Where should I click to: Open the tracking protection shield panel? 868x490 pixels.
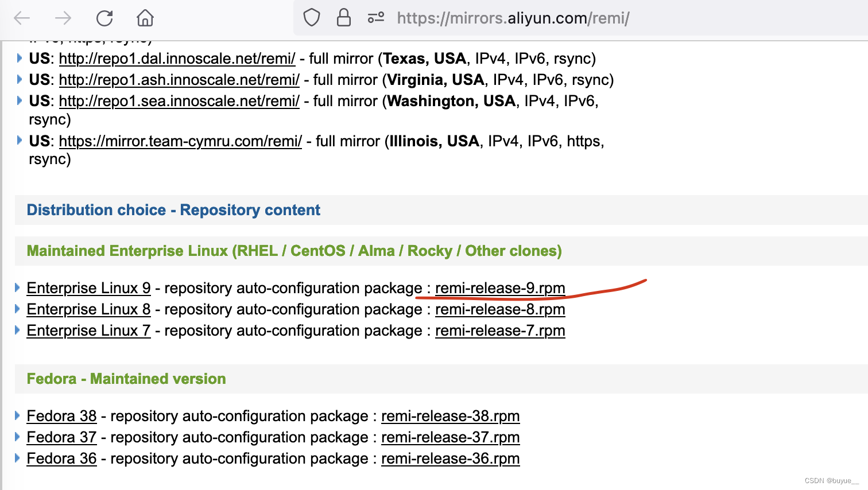click(312, 18)
